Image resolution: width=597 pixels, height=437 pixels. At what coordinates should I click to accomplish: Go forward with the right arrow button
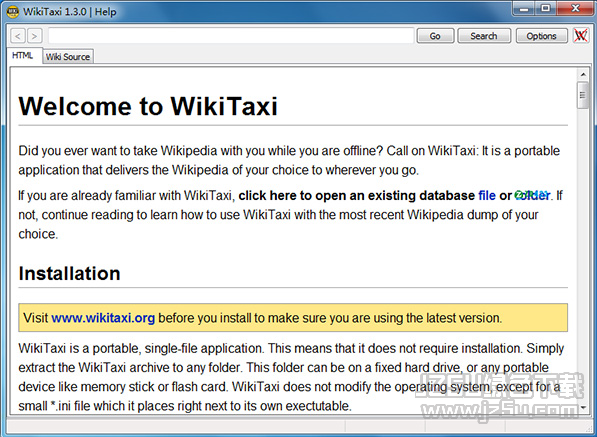pyautogui.click(x=35, y=36)
